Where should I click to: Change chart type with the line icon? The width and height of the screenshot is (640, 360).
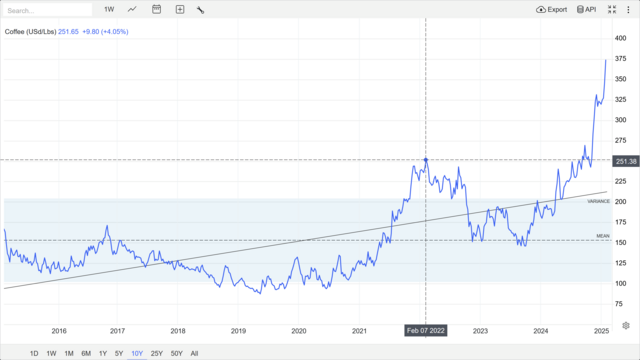tap(132, 9)
